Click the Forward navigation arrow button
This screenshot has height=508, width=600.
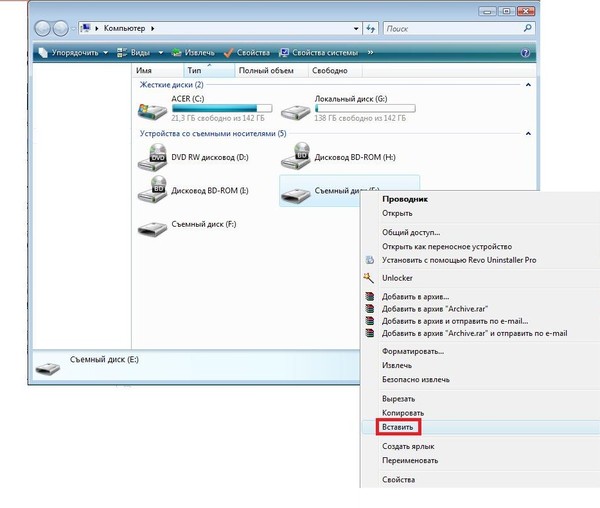pos(60,28)
